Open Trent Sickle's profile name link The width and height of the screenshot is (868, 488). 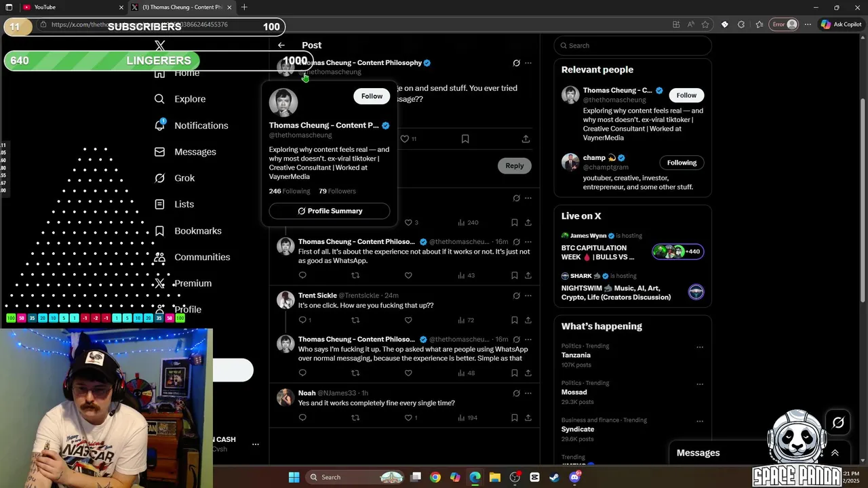317,296
